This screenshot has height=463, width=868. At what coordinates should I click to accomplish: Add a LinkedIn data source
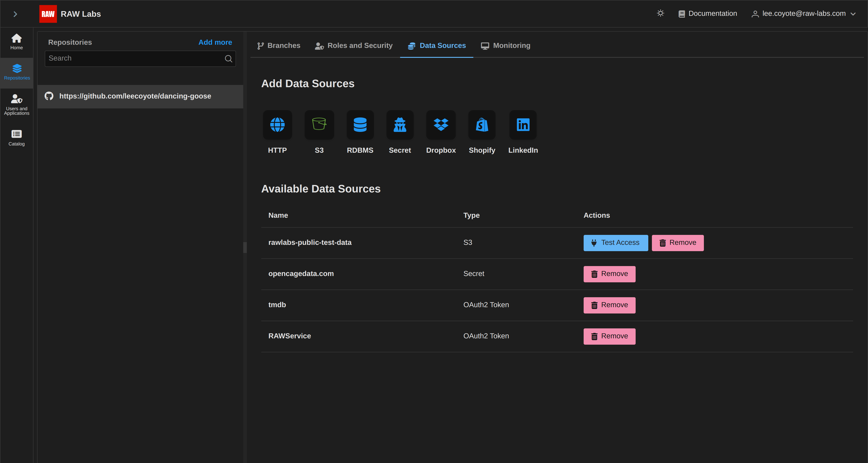pos(523,125)
